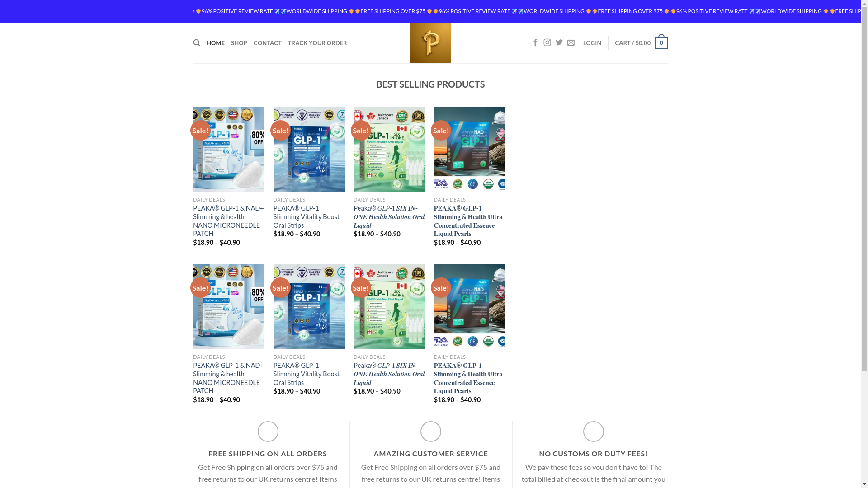Click Sale! badge on second-row oral liquid
This screenshot has width=868, height=488.
pyautogui.click(x=361, y=287)
